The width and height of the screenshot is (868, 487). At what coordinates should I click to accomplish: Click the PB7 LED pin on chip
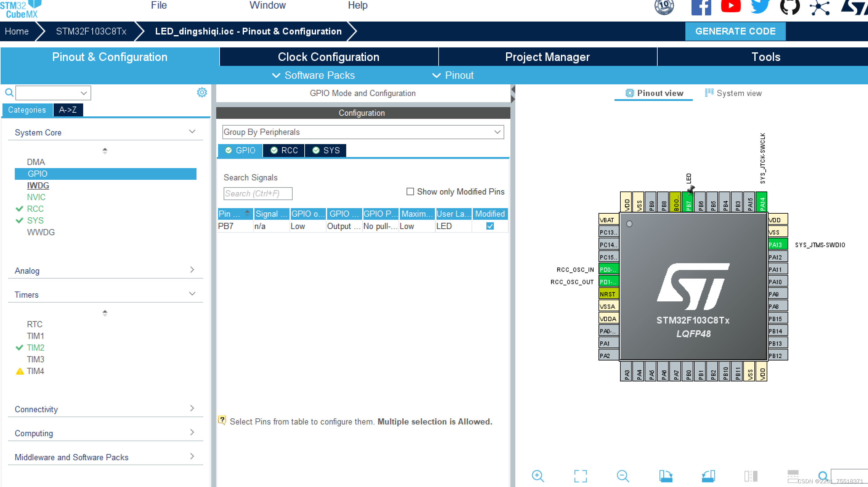[x=688, y=203]
